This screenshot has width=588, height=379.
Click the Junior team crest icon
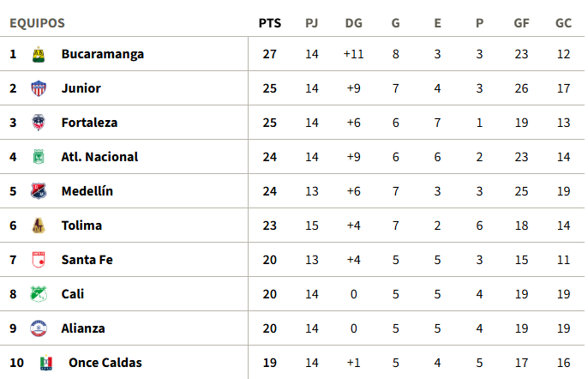click(x=38, y=88)
